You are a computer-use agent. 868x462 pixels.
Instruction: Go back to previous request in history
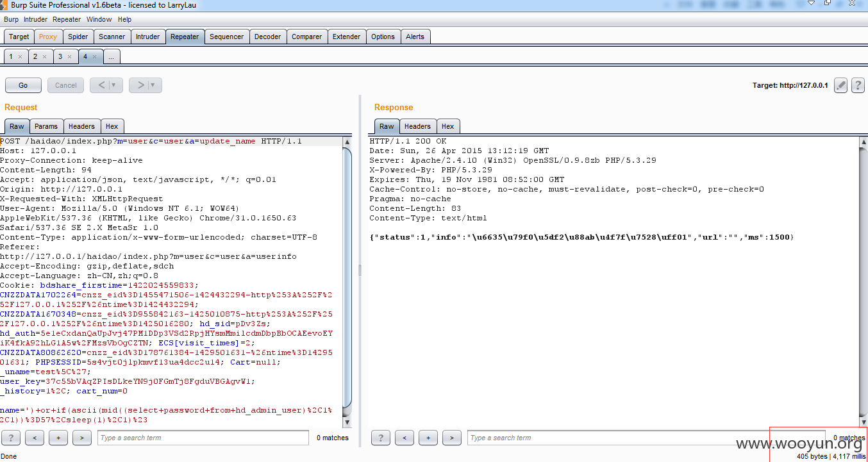pos(101,85)
